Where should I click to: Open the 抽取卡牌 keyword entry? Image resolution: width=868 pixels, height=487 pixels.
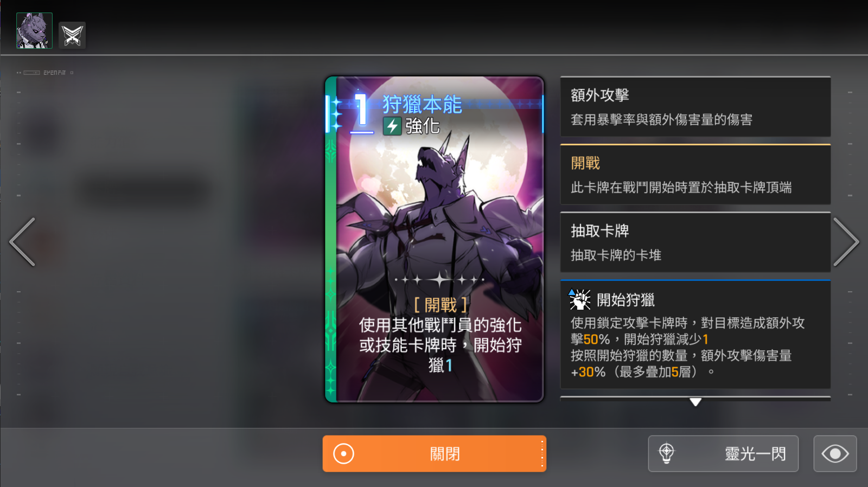(x=695, y=242)
